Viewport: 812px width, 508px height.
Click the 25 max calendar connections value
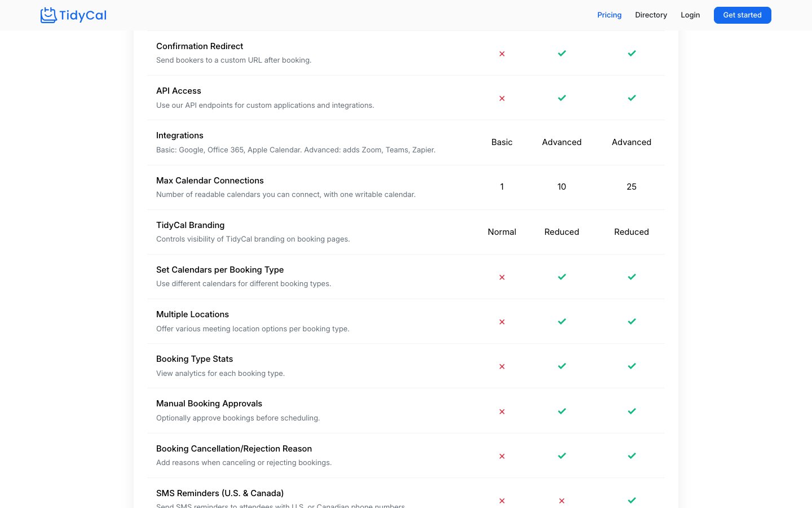(632, 187)
